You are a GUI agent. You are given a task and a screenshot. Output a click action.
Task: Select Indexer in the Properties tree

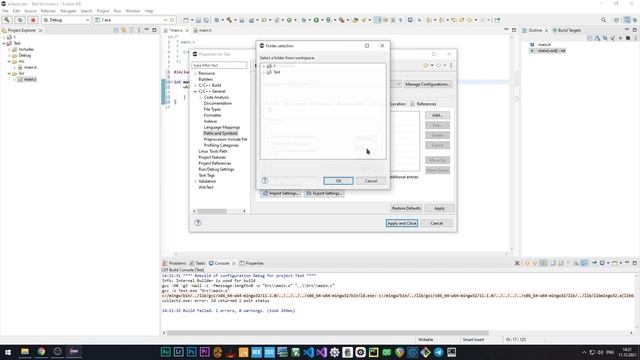[210, 122]
